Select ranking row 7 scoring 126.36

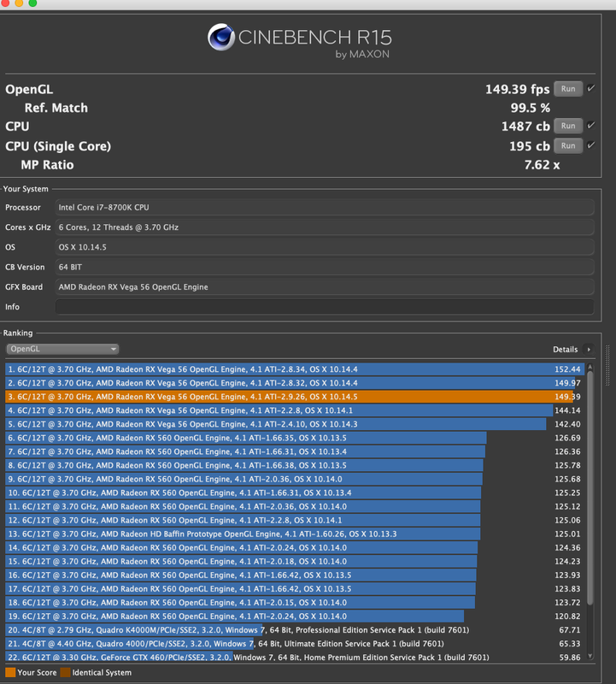295,452
